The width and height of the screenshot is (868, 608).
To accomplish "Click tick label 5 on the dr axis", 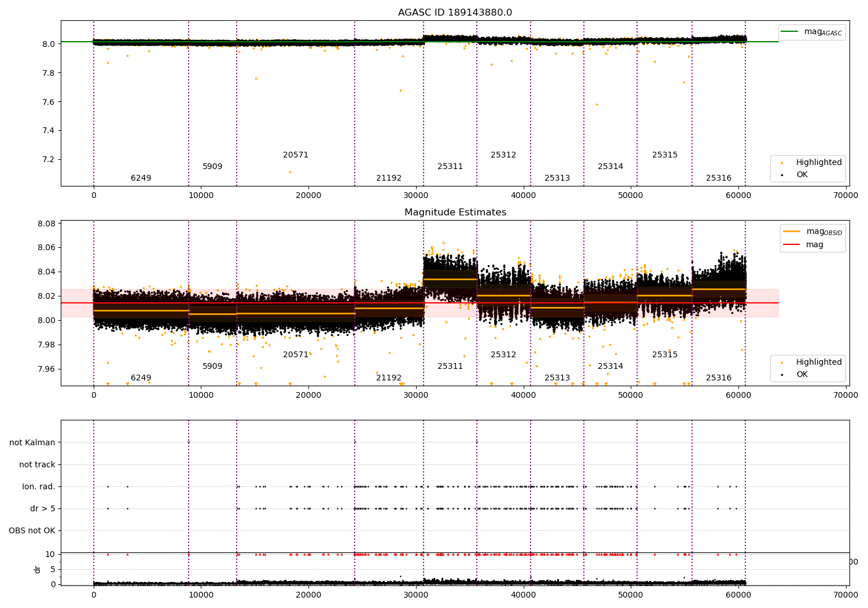I will click(x=53, y=569).
